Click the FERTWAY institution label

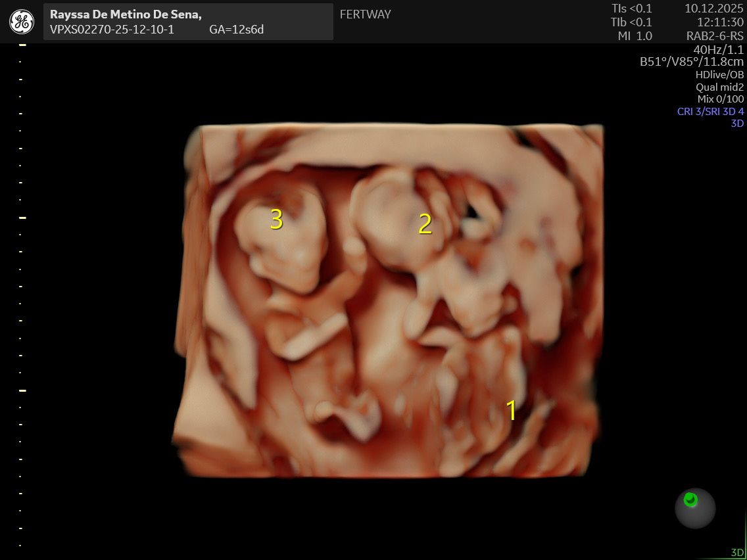click(x=365, y=14)
